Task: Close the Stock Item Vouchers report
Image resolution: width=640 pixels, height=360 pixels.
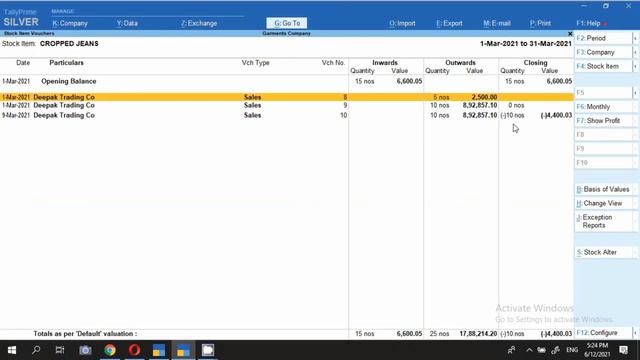Action: 570,33
